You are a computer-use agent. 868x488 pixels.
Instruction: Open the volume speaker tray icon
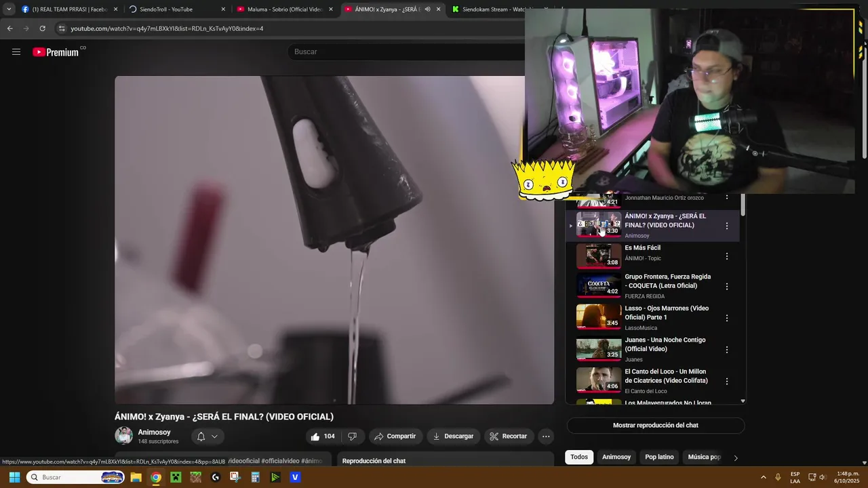coord(822,477)
